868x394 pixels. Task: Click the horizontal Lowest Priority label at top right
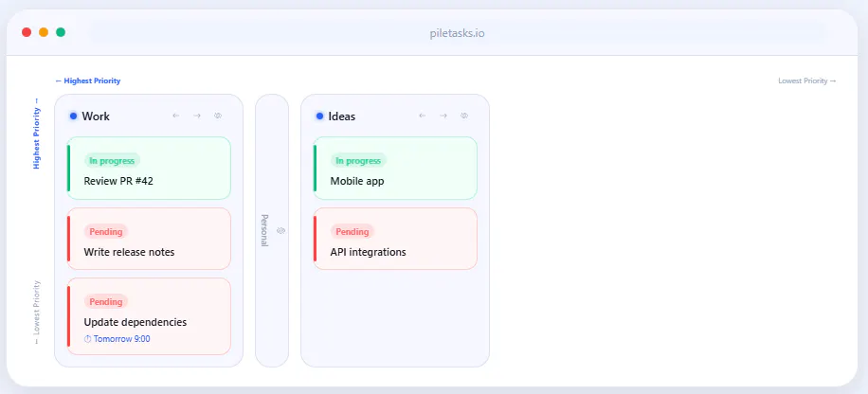coord(807,81)
